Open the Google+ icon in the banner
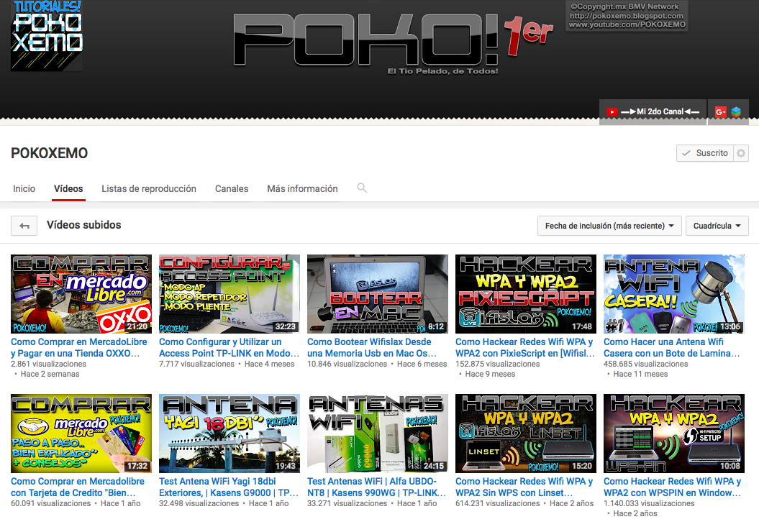The height and width of the screenshot is (532, 759). (721, 111)
